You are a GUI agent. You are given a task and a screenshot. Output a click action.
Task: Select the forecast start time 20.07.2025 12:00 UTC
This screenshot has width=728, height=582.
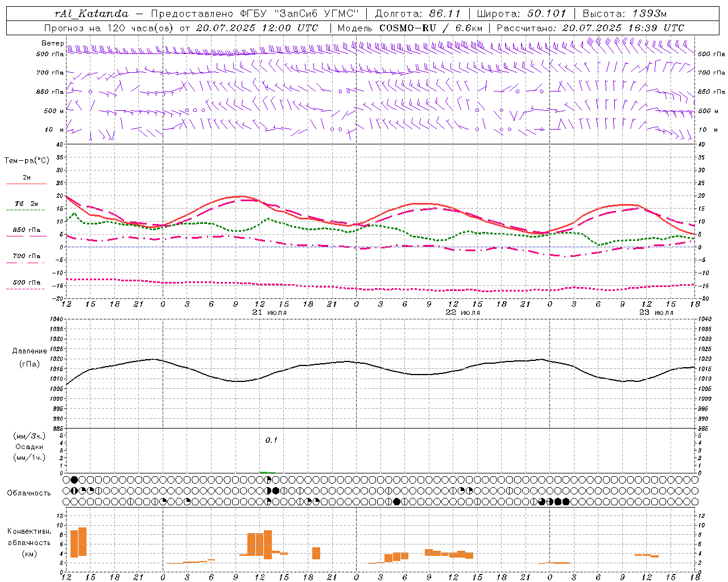pos(257,28)
